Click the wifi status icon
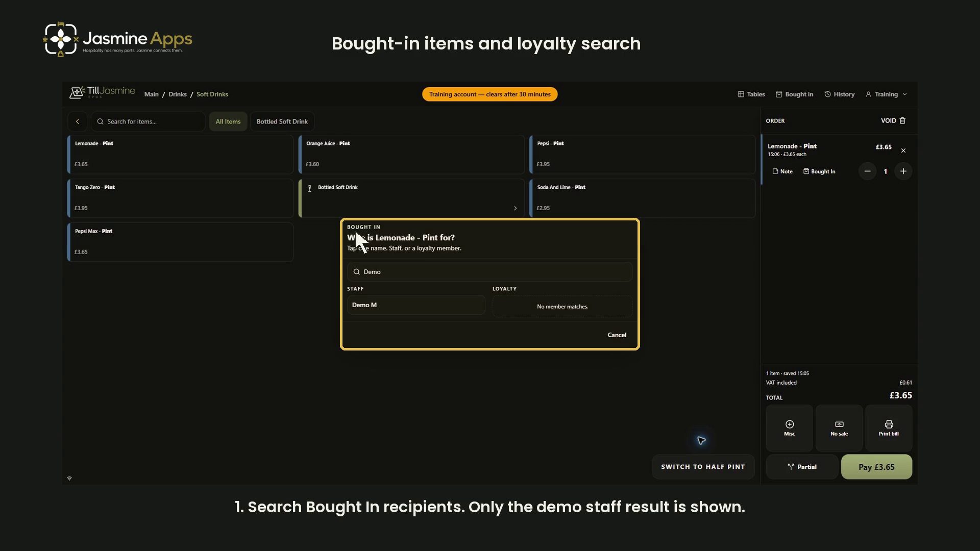 [69, 479]
